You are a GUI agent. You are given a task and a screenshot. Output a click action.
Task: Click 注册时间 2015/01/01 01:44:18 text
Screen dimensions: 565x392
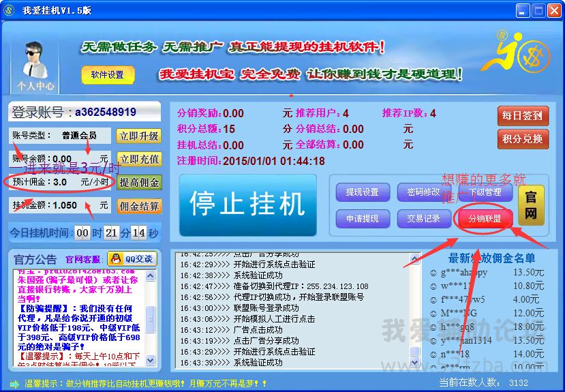point(251,161)
